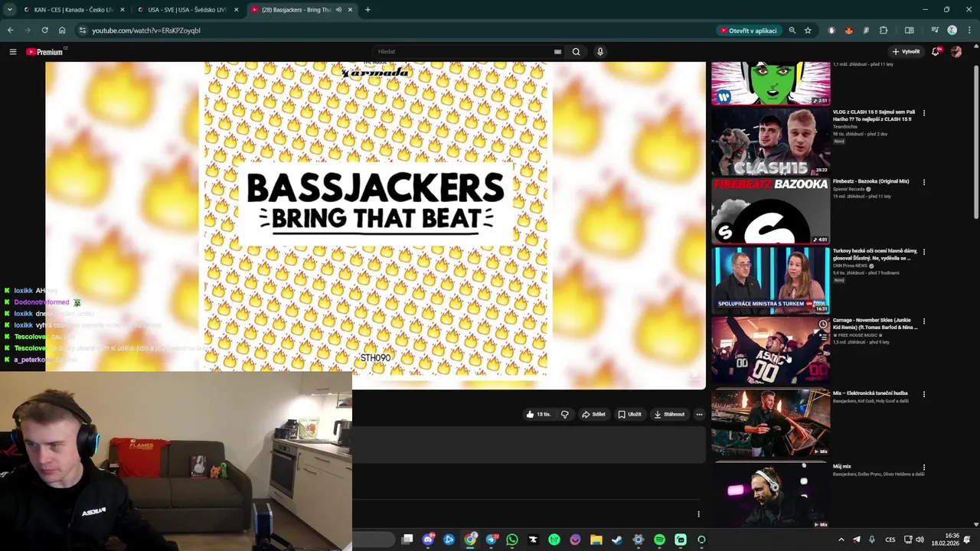This screenshot has width=980, height=551.
Task: Open Telegram from the taskbar
Action: click(492, 540)
